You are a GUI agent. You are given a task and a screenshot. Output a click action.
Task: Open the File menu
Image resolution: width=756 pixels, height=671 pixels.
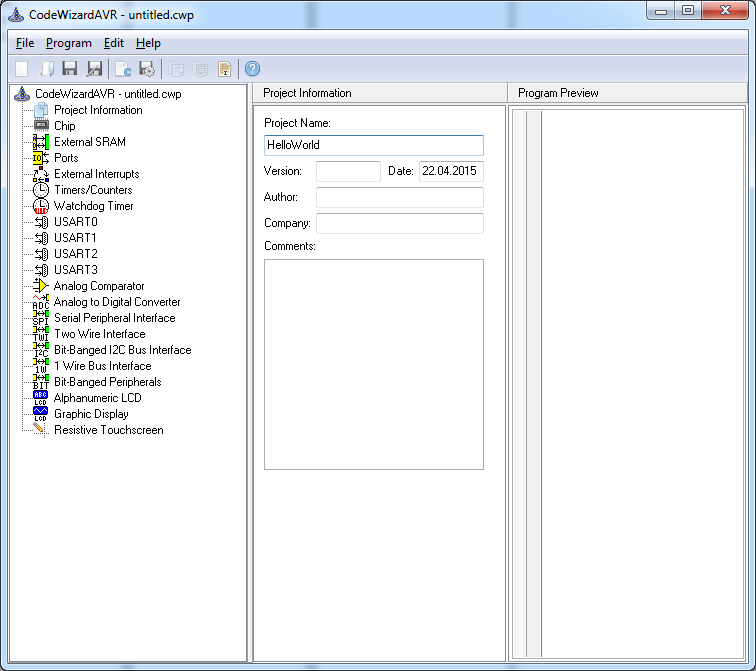point(25,43)
